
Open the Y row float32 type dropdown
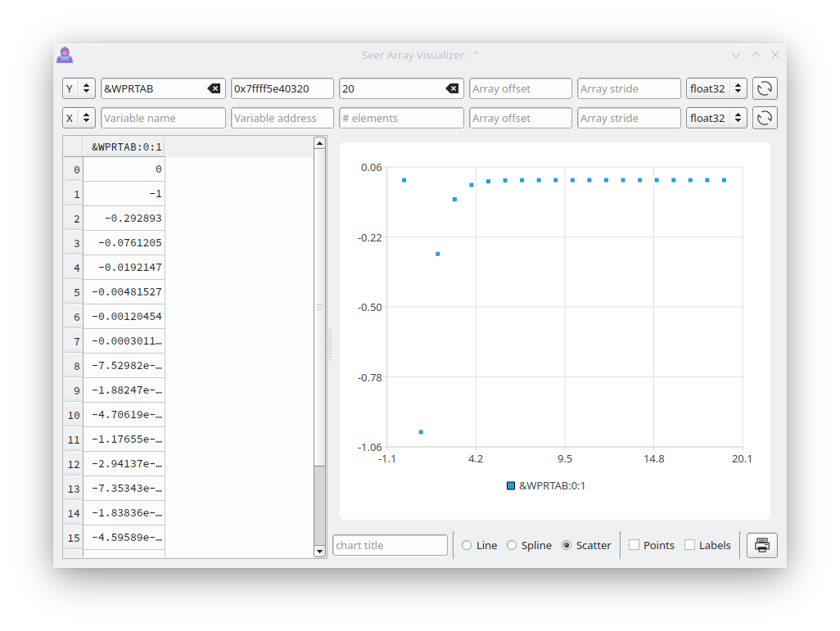[x=717, y=88]
